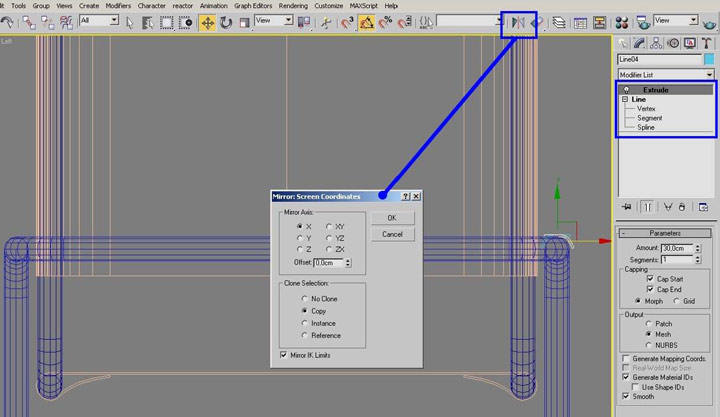Click OK in the Mirror dialog
Viewport: 720px width, 417px height.
point(392,217)
